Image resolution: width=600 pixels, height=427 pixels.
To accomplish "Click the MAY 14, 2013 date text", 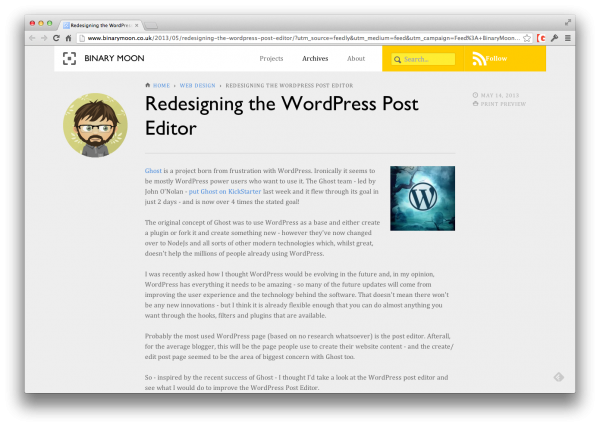I will pos(500,95).
